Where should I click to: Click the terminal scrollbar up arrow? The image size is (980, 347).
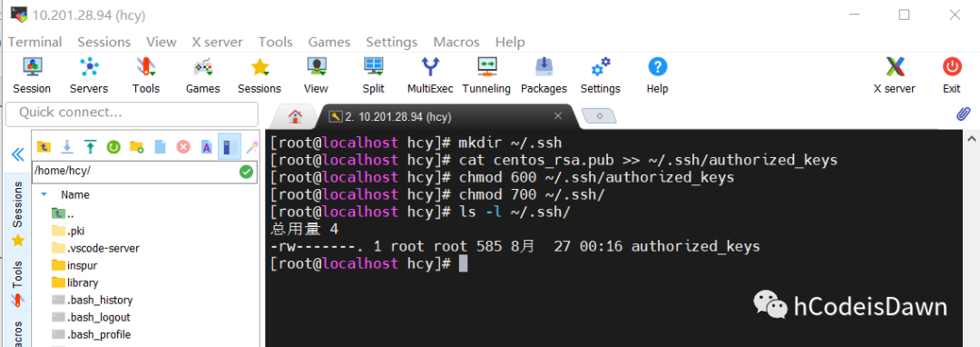tap(971, 138)
